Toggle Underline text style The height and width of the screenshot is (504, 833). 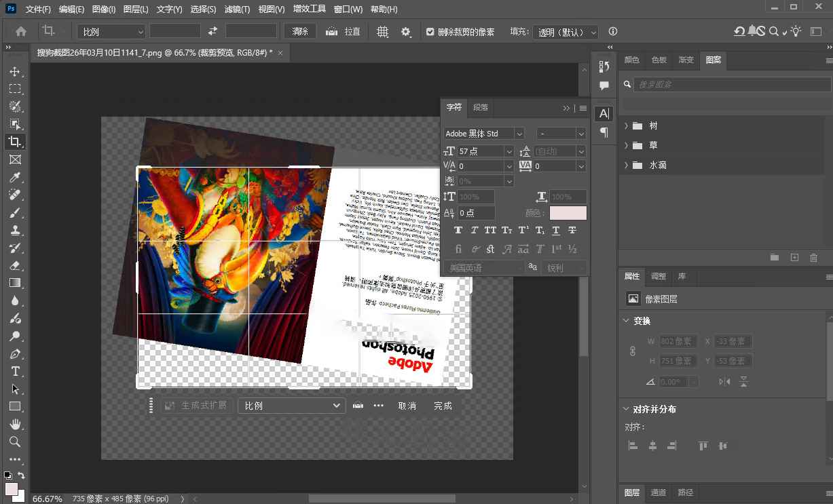(556, 231)
